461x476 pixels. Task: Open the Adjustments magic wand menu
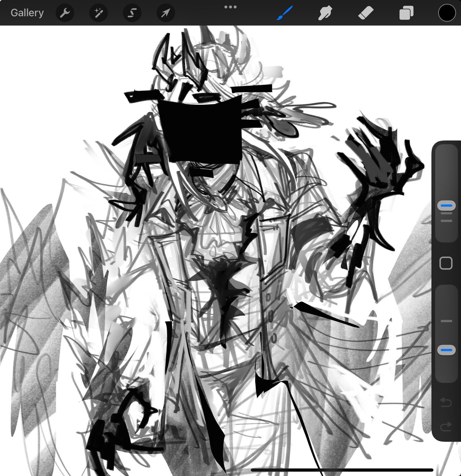(x=98, y=13)
